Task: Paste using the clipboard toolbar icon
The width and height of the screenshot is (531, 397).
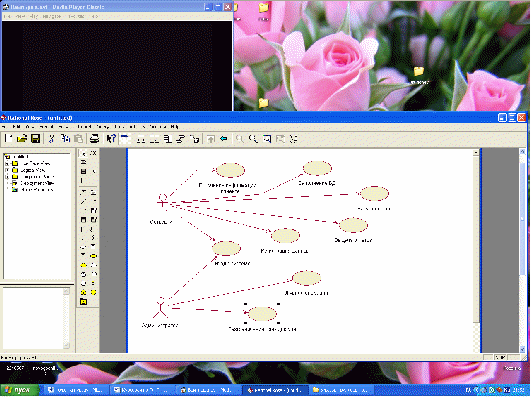Action: click(78, 139)
